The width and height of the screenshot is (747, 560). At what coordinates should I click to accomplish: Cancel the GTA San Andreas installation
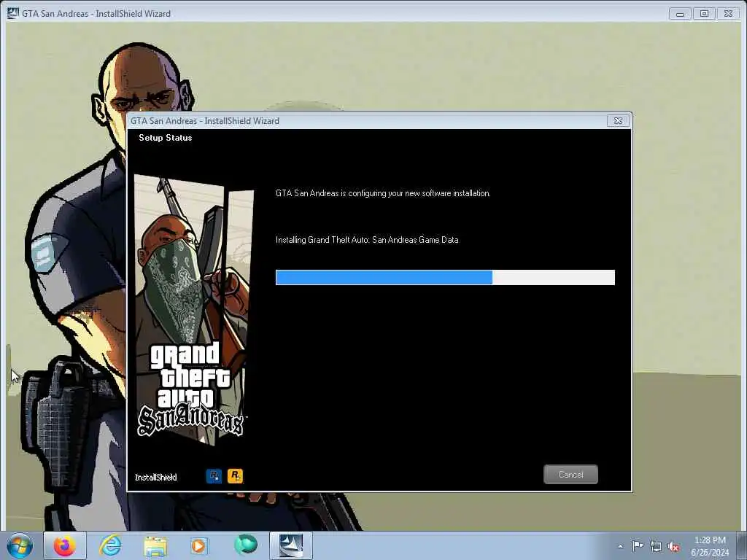(570, 474)
